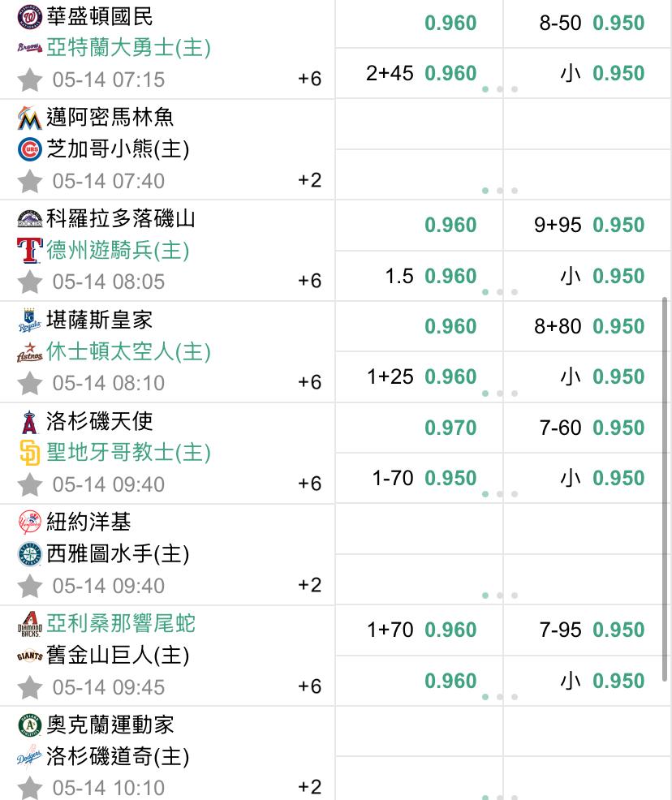This screenshot has height=800, width=672.
Task: Toggle favorite star for 05-14 07:40 match
Action: (x=29, y=181)
